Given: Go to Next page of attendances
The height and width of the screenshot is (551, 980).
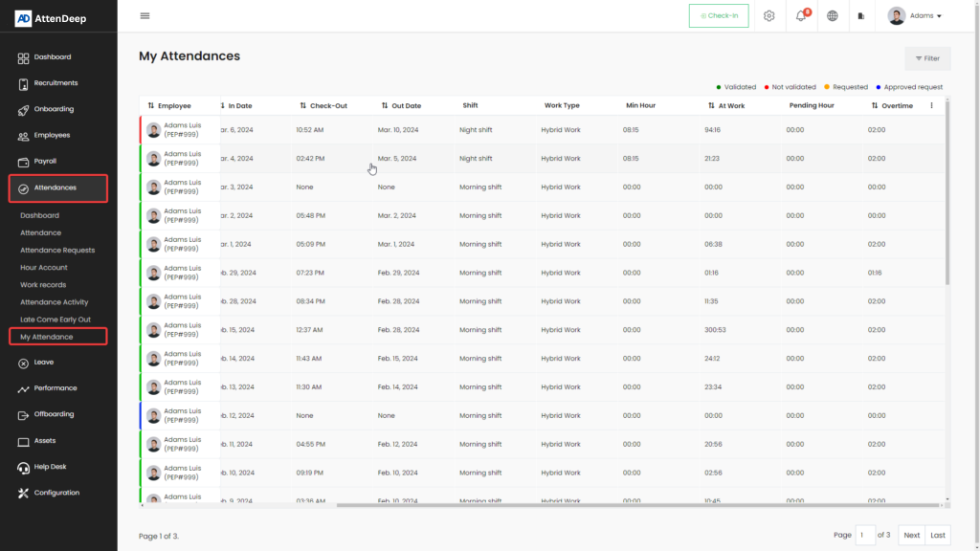Looking at the screenshot, I should tap(911, 536).
